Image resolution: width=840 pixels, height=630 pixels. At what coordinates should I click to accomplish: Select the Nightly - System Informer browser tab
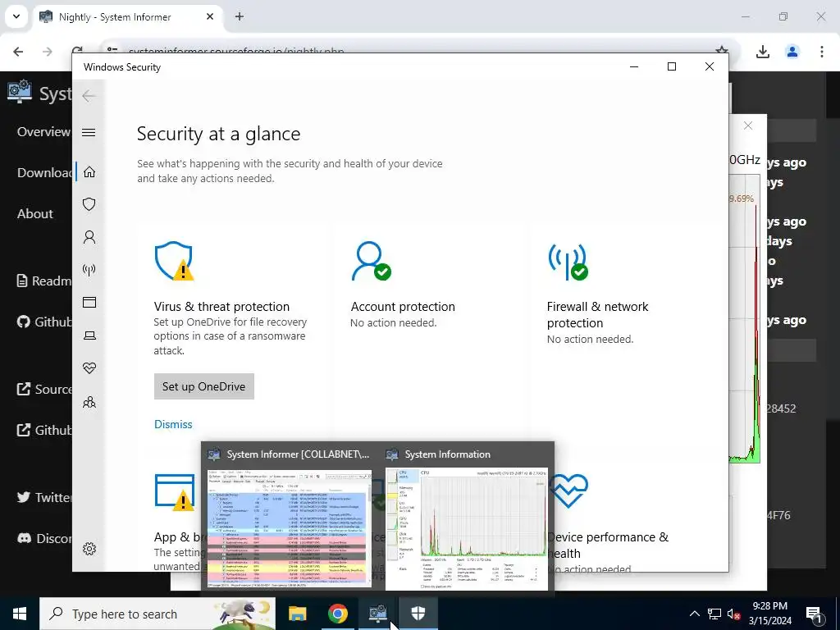tap(127, 16)
